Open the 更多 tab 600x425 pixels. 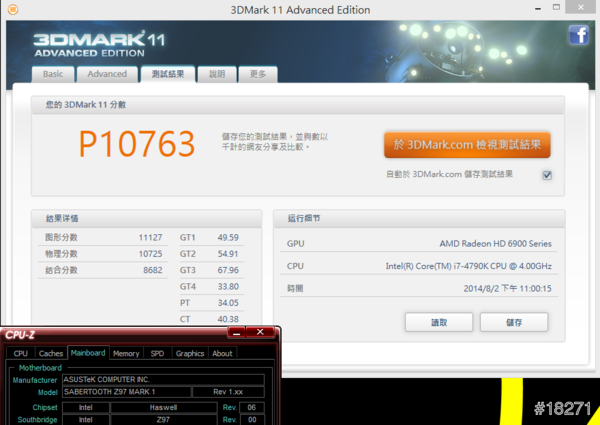[x=258, y=74]
